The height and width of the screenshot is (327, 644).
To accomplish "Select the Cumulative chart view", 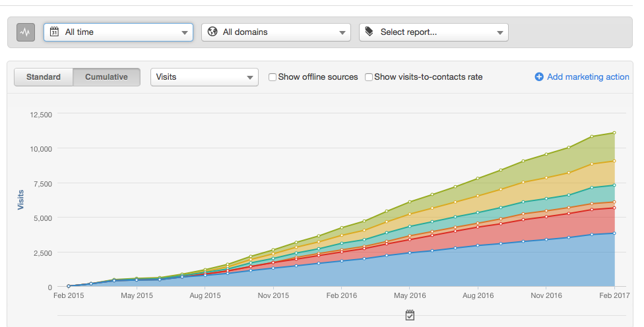I will tap(106, 77).
